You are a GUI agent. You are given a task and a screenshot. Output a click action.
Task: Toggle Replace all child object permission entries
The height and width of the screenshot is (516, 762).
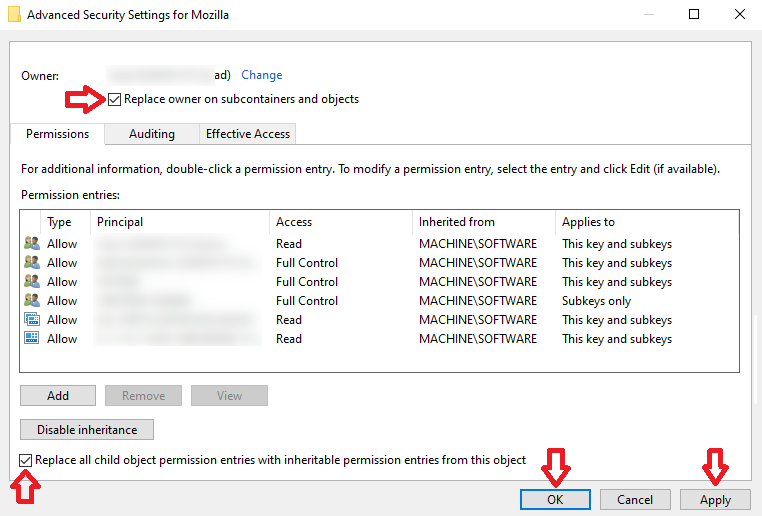coord(25,460)
